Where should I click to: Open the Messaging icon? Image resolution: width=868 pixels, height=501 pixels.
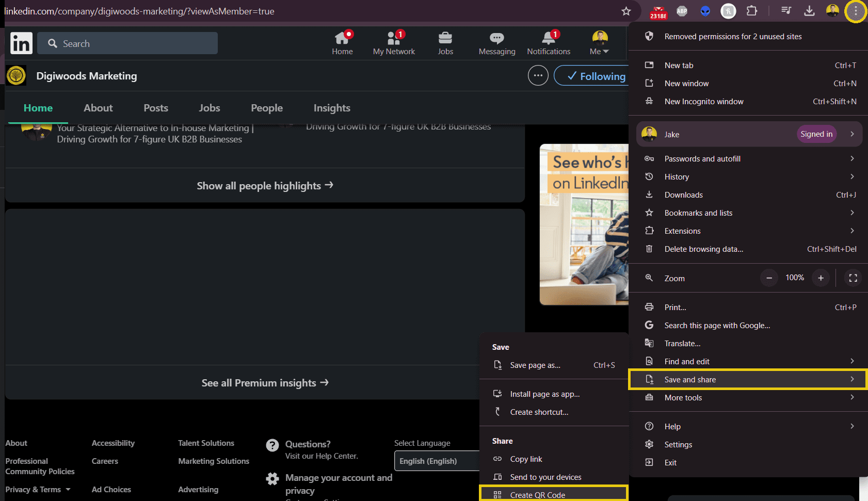[x=497, y=43]
